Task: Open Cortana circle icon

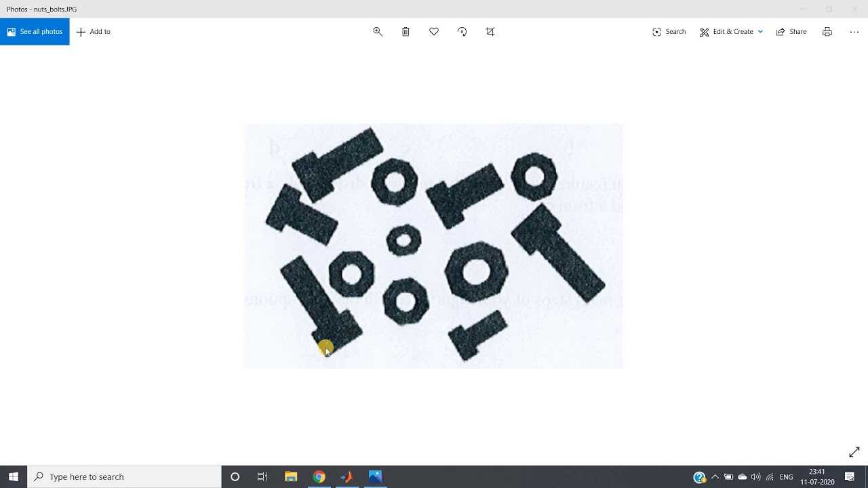Action: point(235,476)
